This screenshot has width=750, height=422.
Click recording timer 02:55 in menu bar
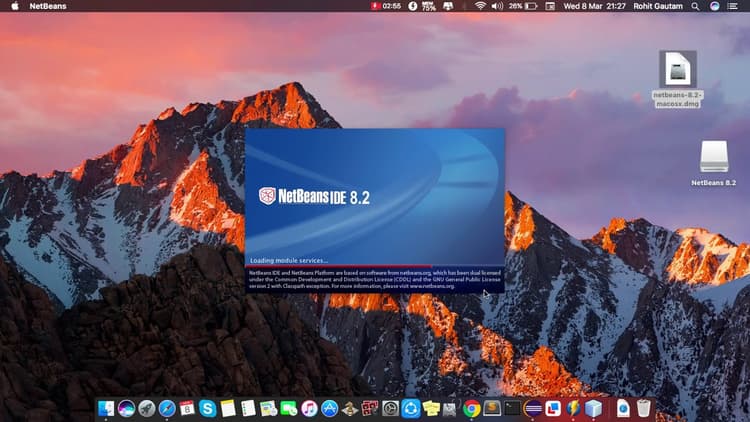(386, 6)
